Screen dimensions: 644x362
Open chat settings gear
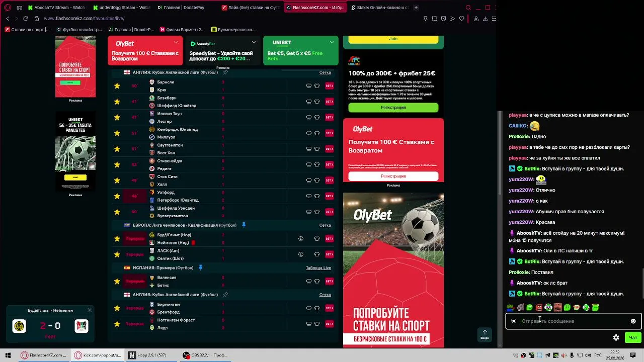pyautogui.click(x=616, y=338)
